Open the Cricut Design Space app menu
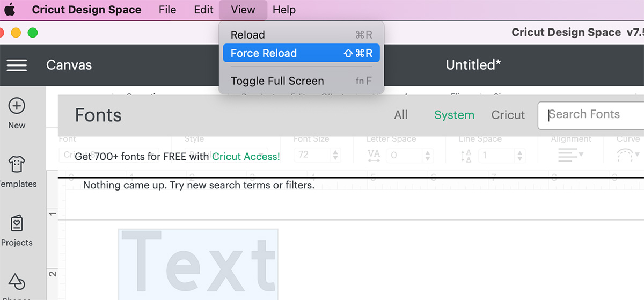 pos(86,10)
